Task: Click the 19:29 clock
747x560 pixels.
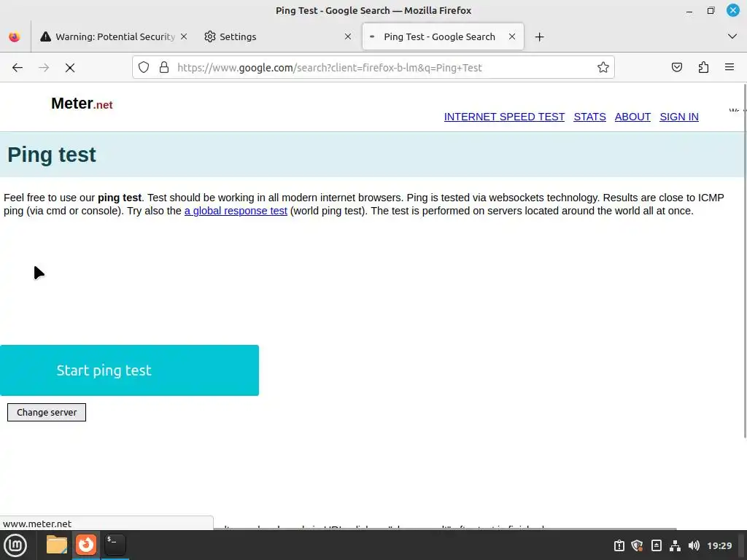Action: point(719,545)
